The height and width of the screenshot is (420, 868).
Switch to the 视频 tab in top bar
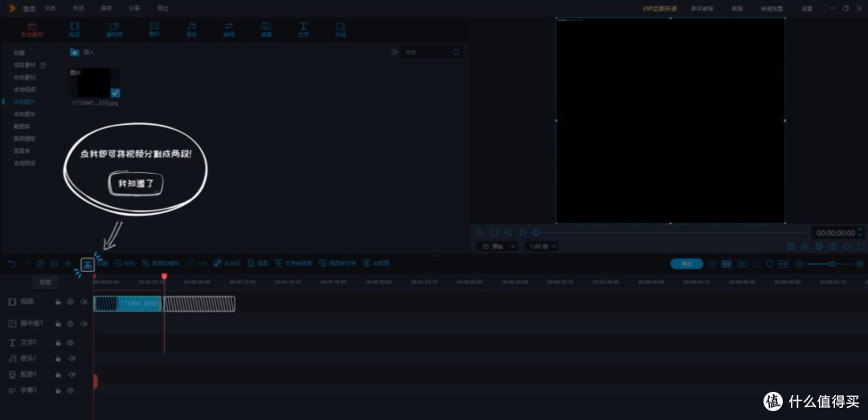74,29
